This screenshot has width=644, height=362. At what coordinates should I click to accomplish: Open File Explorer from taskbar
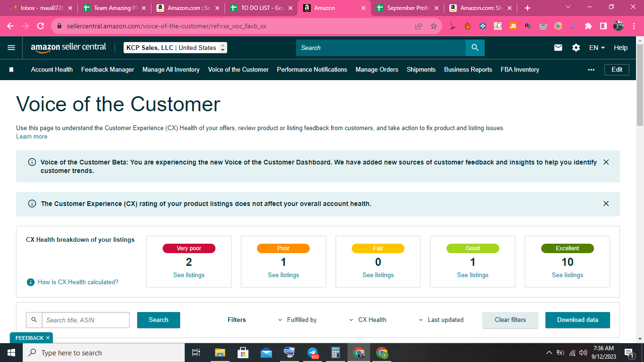pos(220,353)
